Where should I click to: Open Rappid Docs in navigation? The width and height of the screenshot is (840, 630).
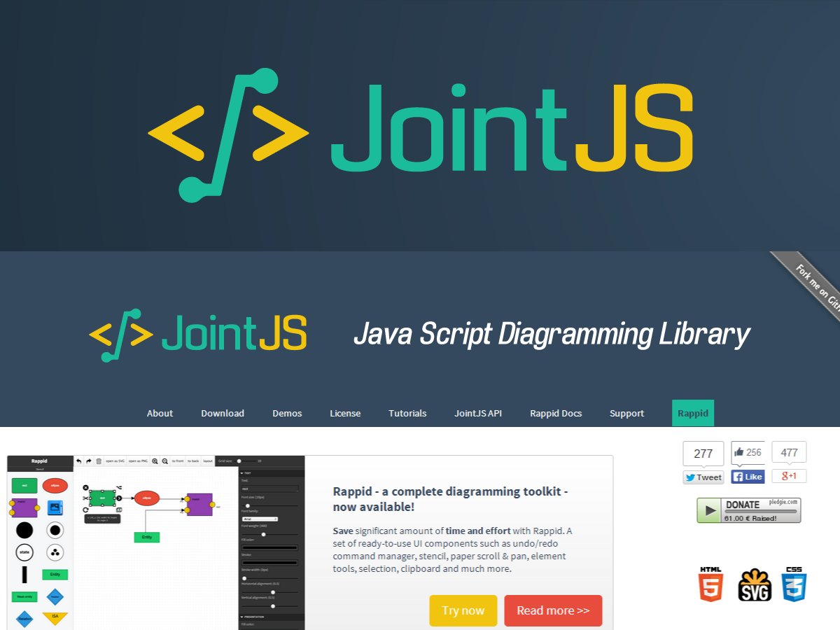[556, 413]
